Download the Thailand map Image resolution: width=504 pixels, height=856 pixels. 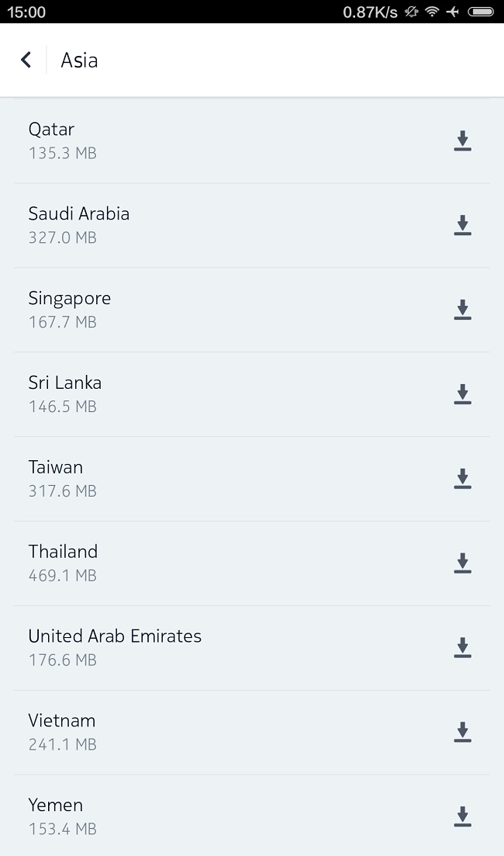(x=462, y=563)
